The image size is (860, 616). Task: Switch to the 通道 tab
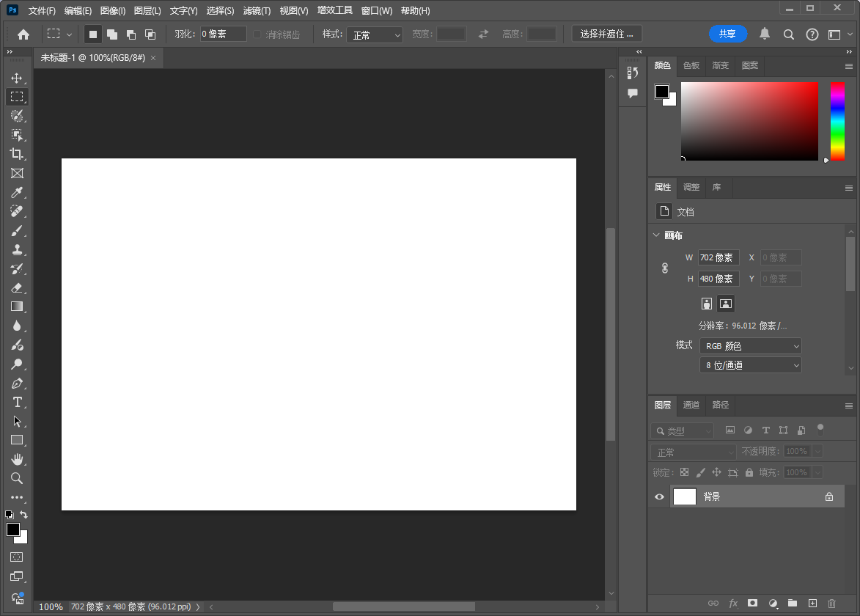tap(691, 405)
